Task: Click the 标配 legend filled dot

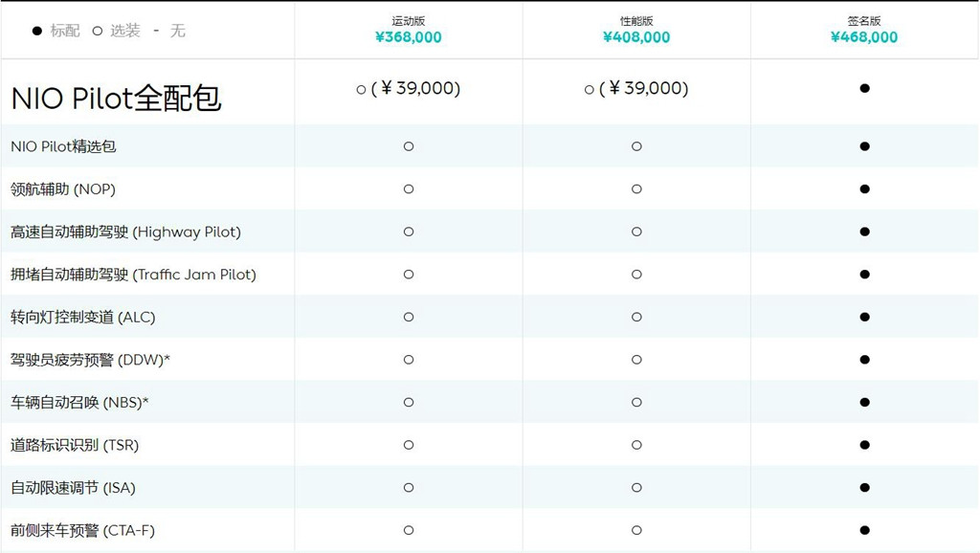Action: point(37,31)
